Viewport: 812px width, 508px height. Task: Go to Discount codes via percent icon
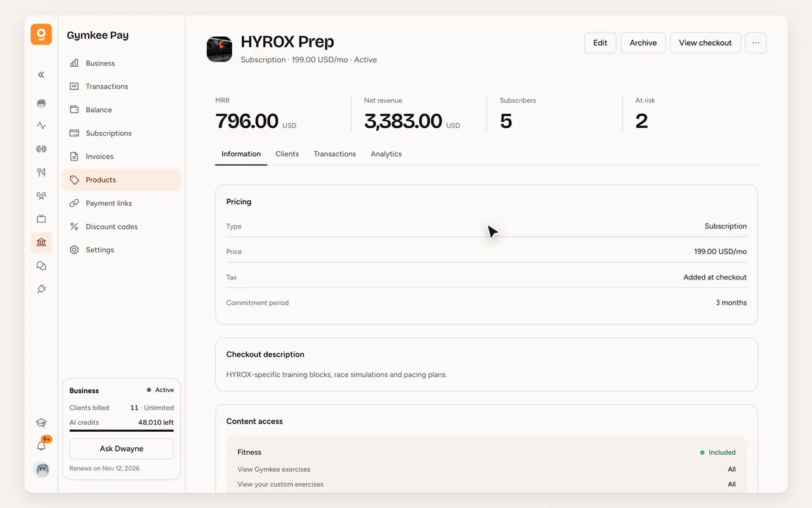point(121,227)
